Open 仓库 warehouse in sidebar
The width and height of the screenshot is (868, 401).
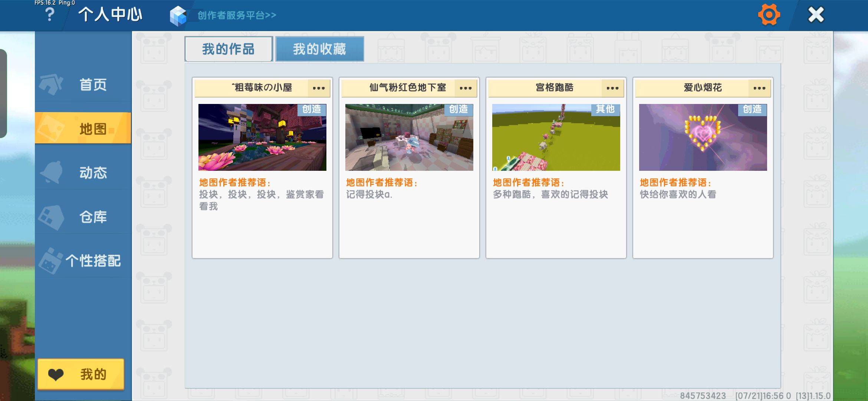pos(83,217)
